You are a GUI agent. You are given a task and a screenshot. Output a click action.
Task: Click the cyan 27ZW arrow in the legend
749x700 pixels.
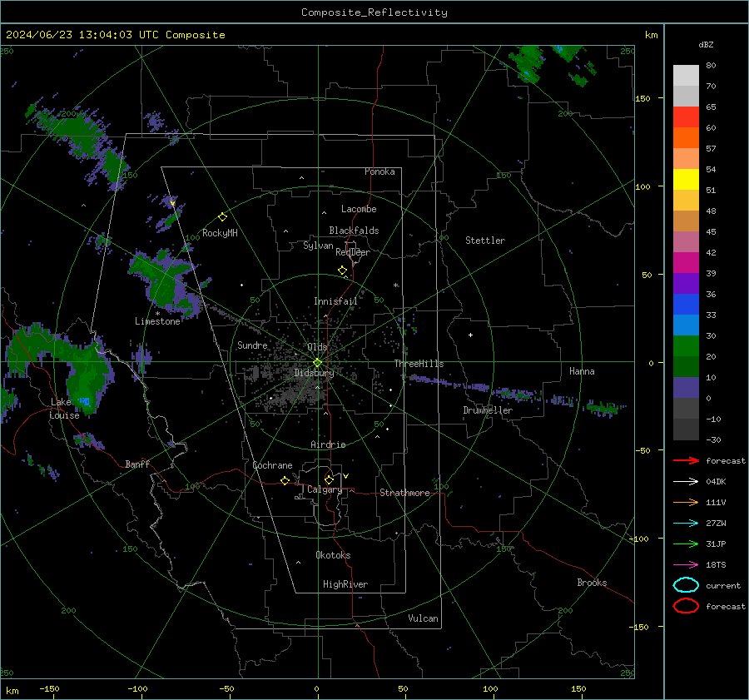tap(686, 524)
